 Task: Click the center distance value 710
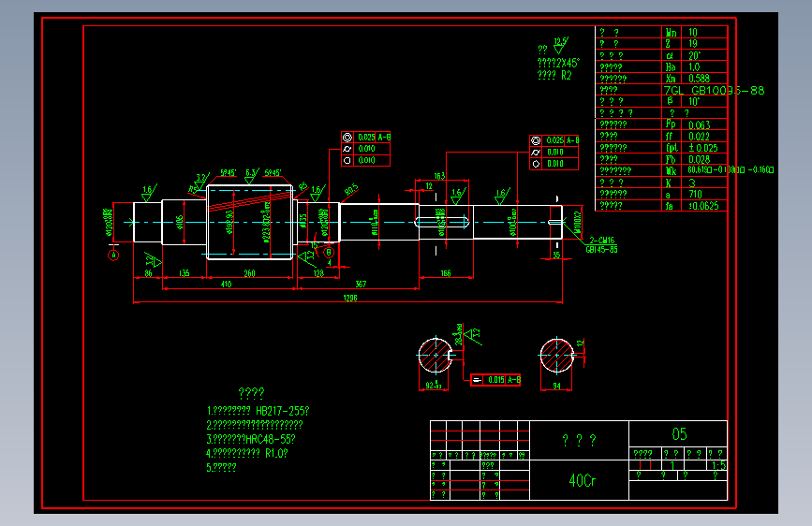[x=696, y=195]
